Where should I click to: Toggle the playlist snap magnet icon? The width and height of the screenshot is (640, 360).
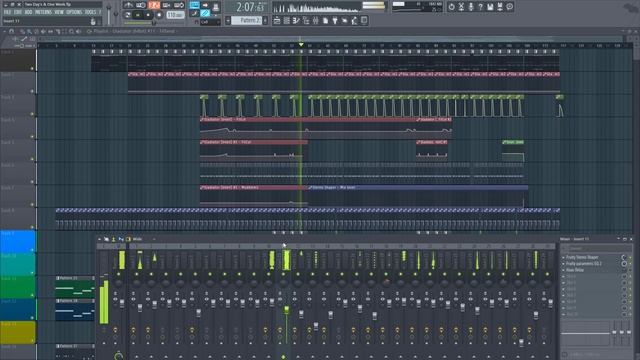(x=11, y=31)
